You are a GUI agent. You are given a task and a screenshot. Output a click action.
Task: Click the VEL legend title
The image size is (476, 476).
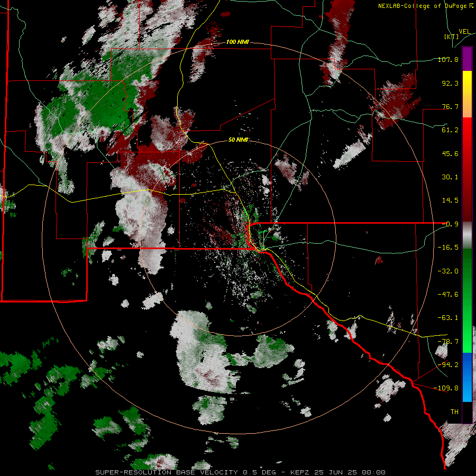464,32
